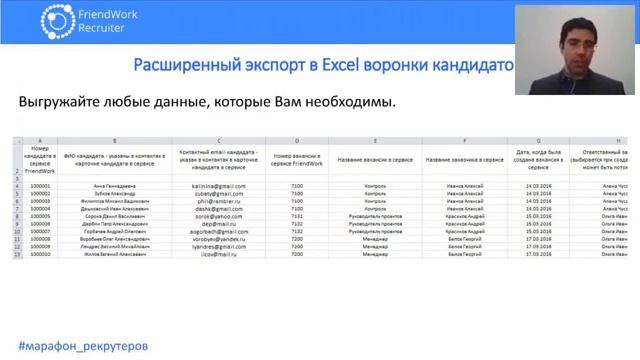640x360 pixels.
Task: Click candidate number cell 1000002
Action: pyautogui.click(x=40, y=193)
